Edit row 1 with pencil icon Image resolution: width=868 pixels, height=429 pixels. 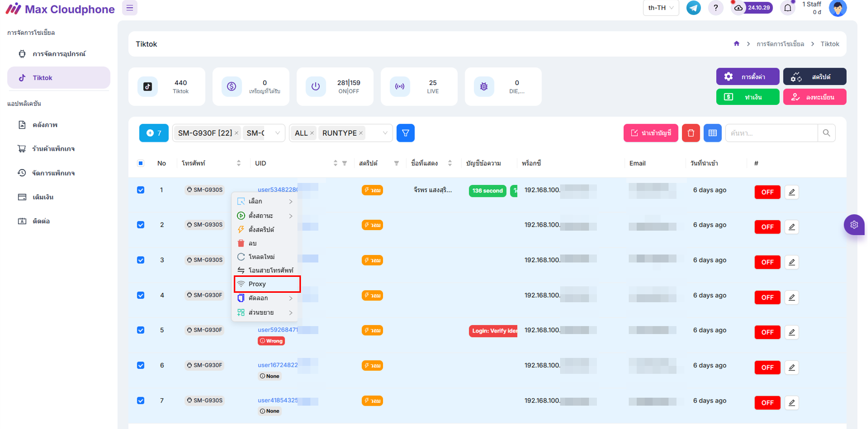tap(792, 192)
